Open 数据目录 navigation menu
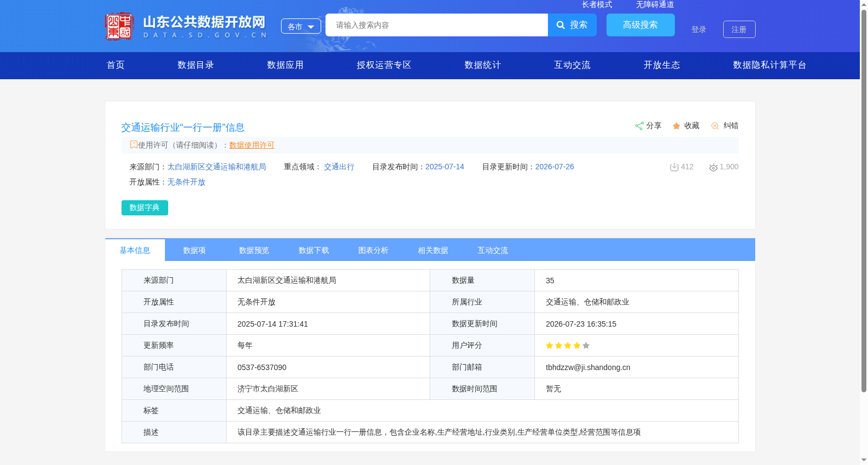Screen dimensions: 868x465 [196, 65]
